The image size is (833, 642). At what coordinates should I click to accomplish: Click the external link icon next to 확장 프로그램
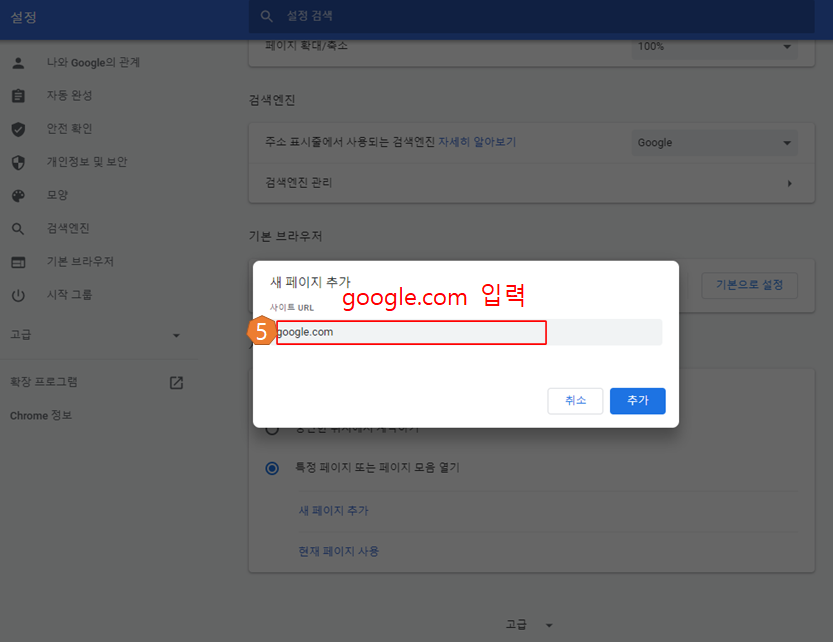pos(176,383)
